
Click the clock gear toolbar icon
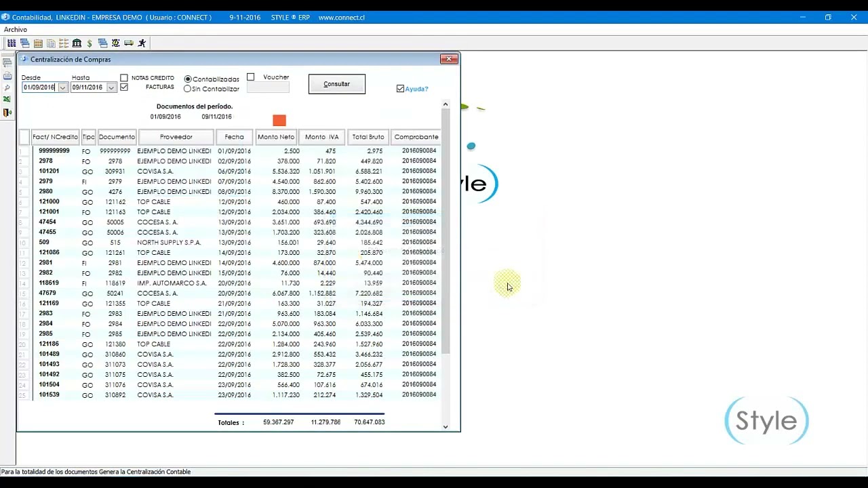click(115, 43)
